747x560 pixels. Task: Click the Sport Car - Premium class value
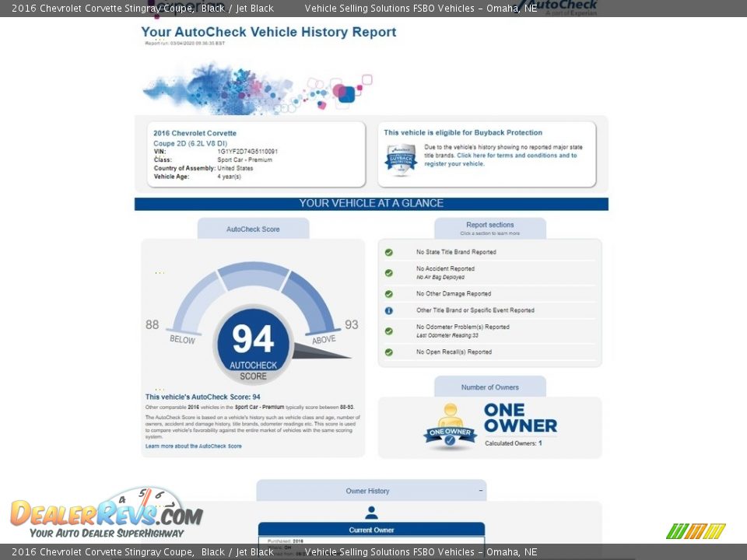[x=245, y=160]
